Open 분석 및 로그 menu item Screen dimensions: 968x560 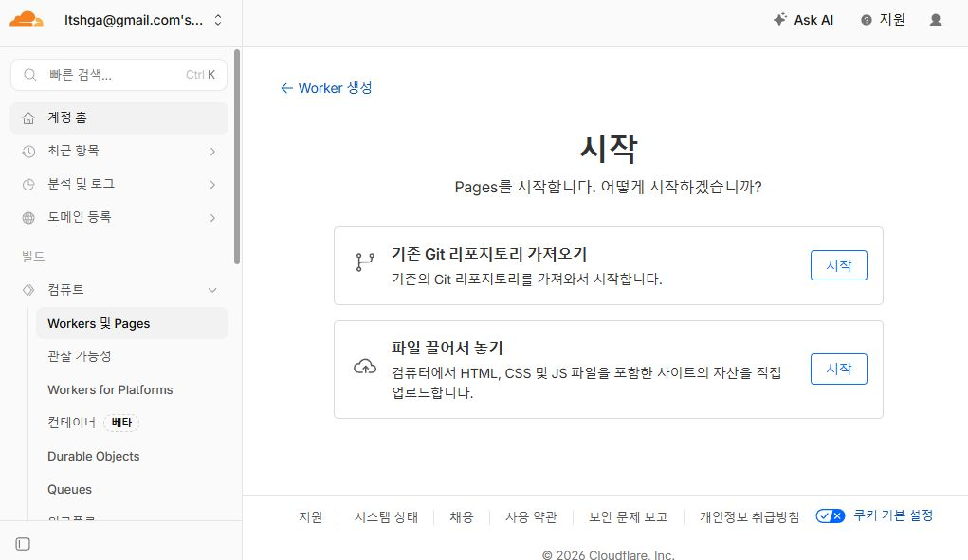(x=119, y=185)
